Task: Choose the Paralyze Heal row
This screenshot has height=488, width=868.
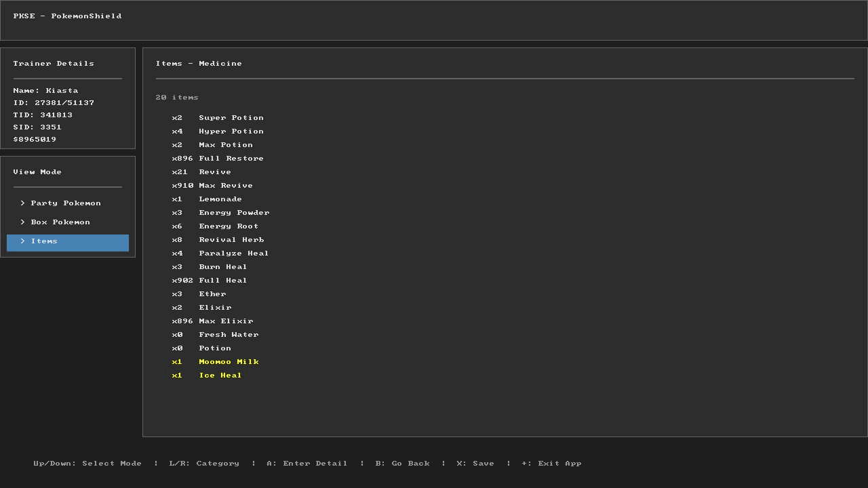Action: point(220,253)
